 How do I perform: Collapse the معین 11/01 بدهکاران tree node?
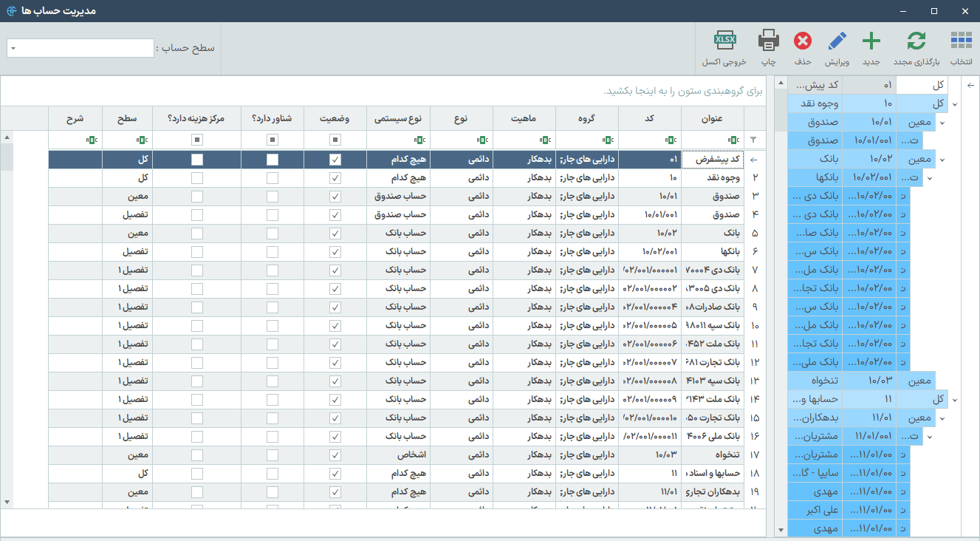[942, 418]
